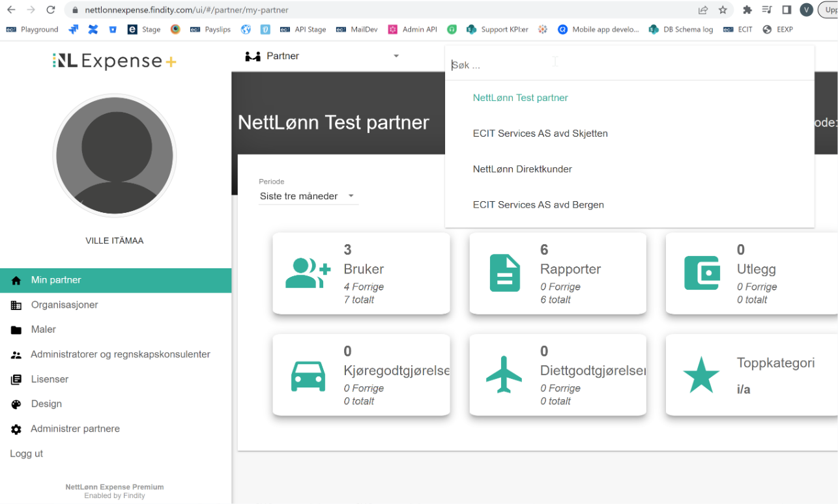This screenshot has width=838, height=504.
Task: Open the Stage bookmark
Action: [x=144, y=29]
